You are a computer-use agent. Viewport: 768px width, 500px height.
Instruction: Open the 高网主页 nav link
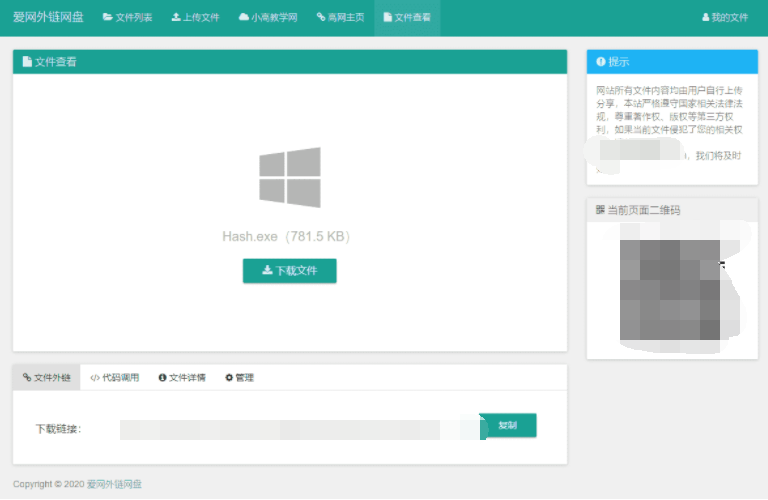pyautogui.click(x=339, y=18)
